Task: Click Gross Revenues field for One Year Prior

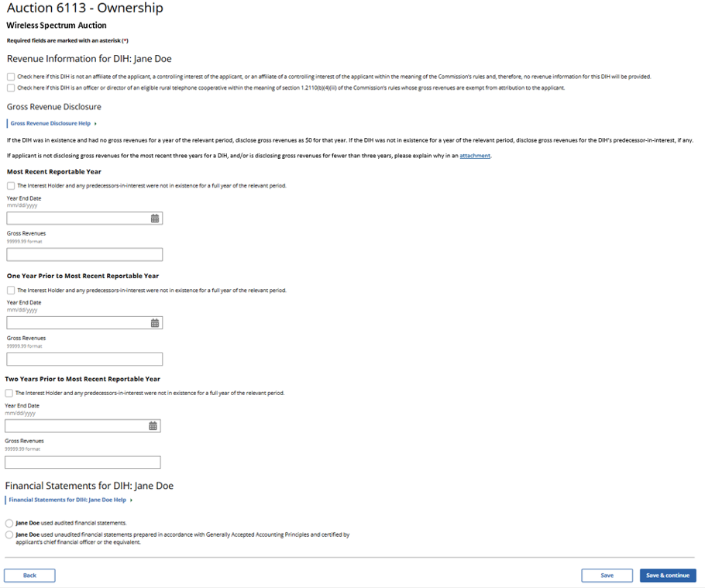Action: [x=84, y=359]
